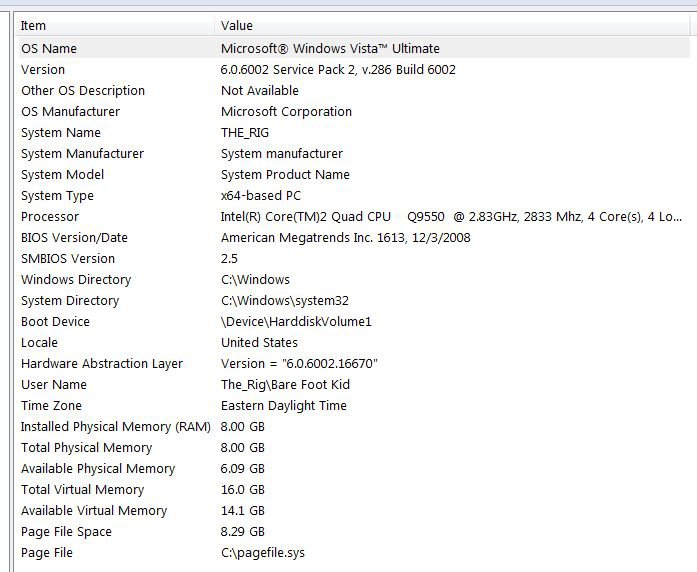Select the Windows Directory row label
This screenshot has width=697, height=572.
tap(76, 280)
